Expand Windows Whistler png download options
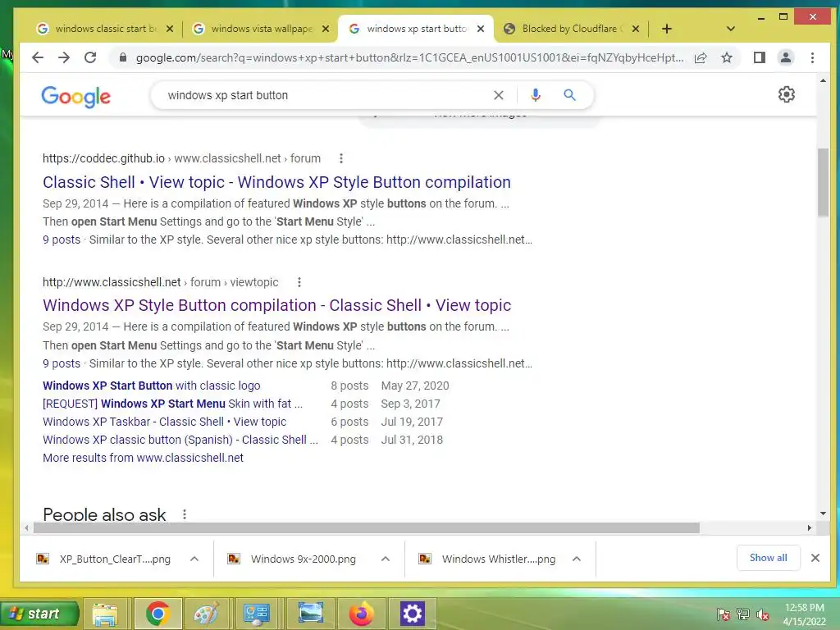This screenshot has height=630, width=840. click(577, 559)
